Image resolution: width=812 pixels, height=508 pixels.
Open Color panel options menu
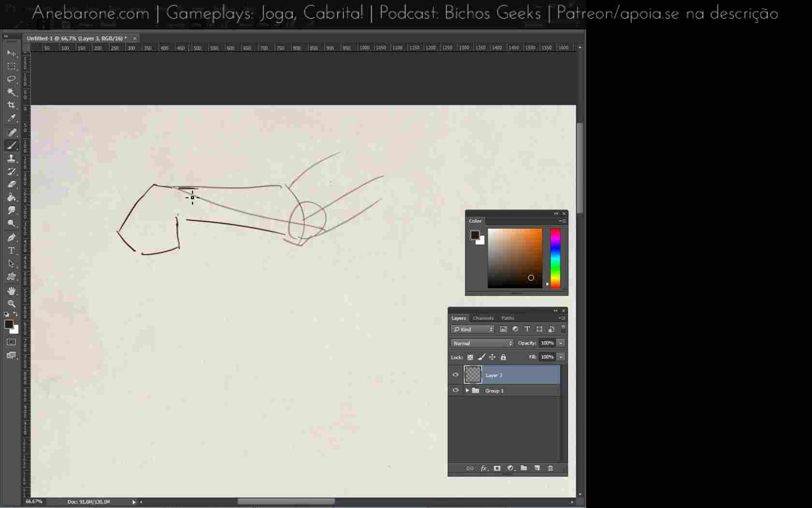(x=562, y=221)
